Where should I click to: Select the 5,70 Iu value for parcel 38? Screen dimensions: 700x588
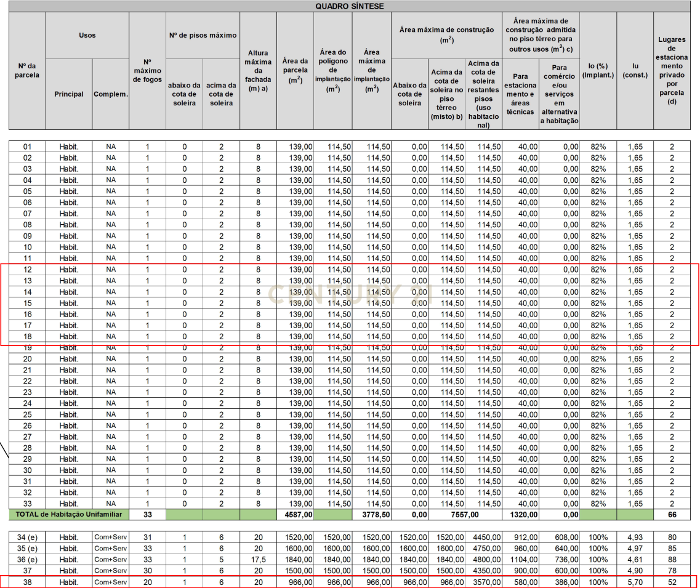(x=635, y=582)
